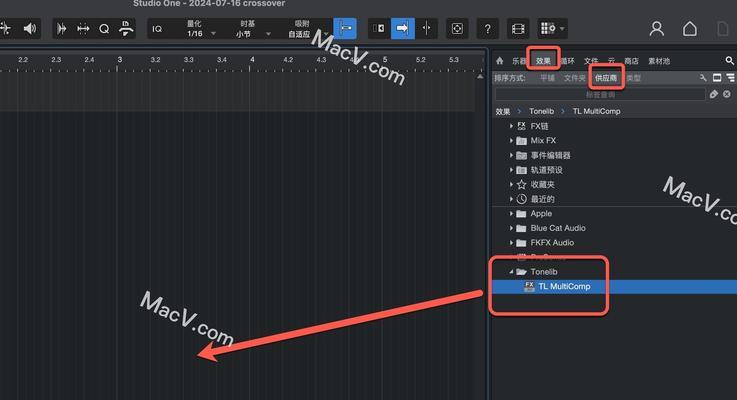The image size is (737, 400).
Task: Select the Mix FX folder label
Action: 543,141
